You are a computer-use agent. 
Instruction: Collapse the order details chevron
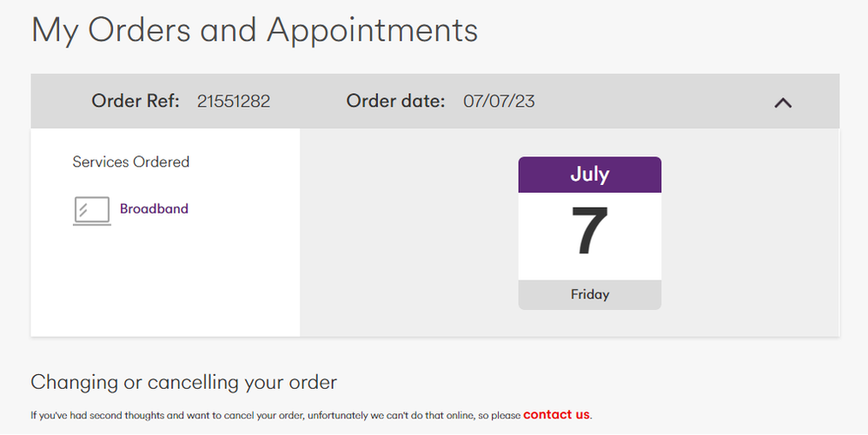coord(783,102)
